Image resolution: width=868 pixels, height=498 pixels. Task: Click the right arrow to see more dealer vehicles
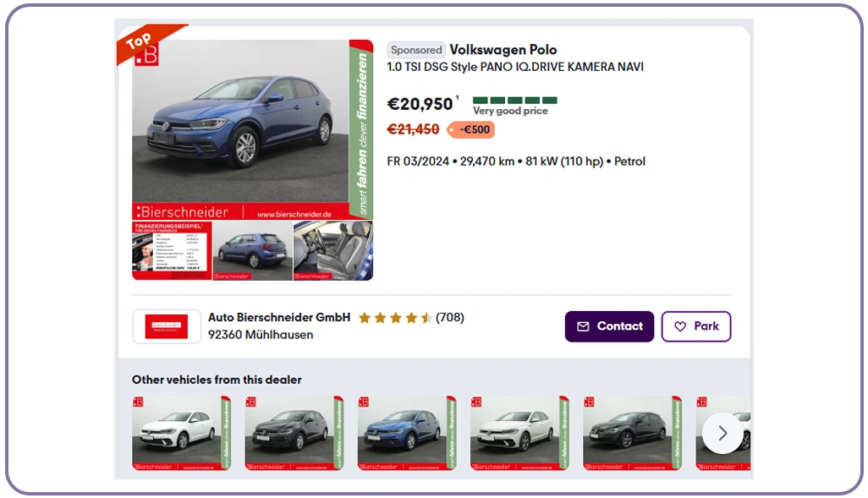(x=722, y=433)
